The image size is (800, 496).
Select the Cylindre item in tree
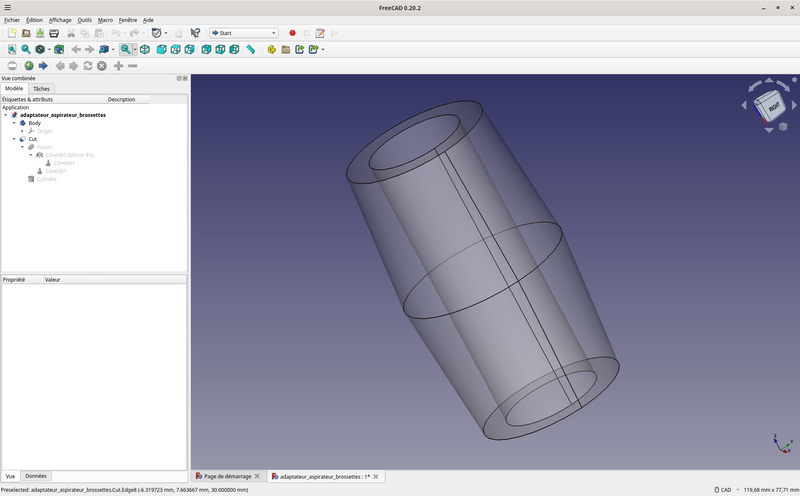[46, 179]
